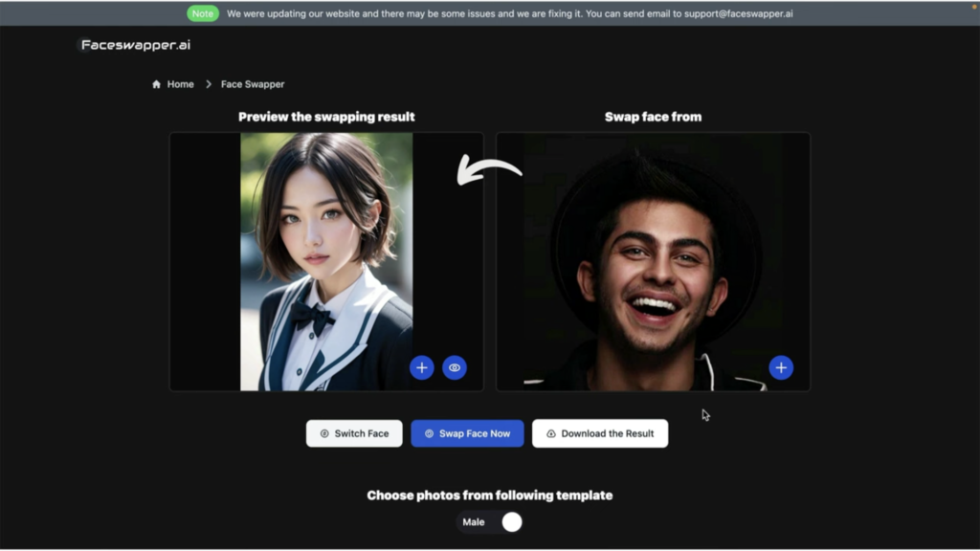Select the smiling man source photo
The width and height of the screenshot is (980, 551).
(x=654, y=261)
